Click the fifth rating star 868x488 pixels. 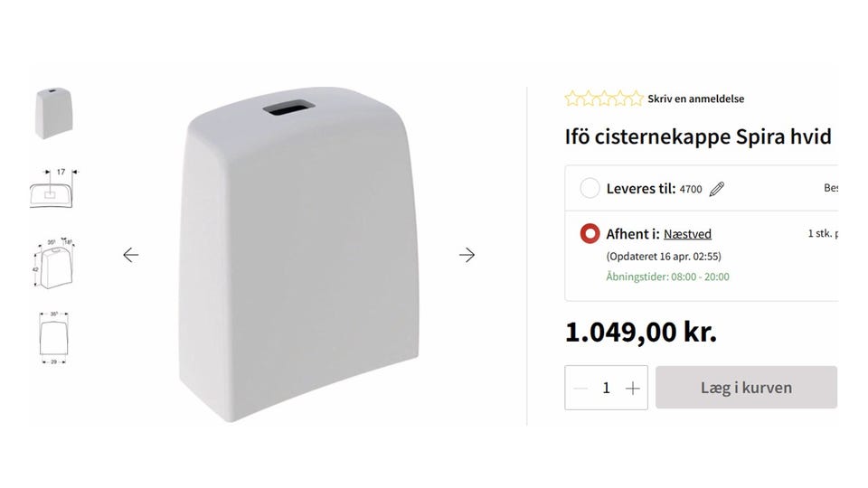pyautogui.click(x=636, y=99)
